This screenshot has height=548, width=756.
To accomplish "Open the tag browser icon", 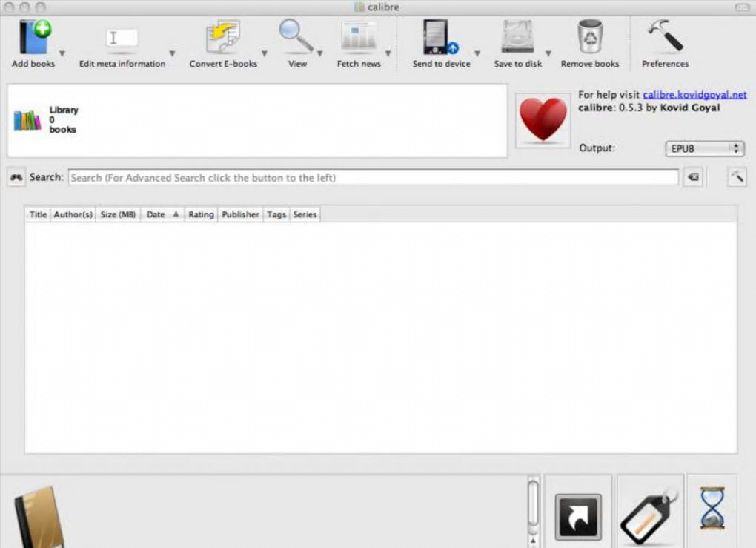I will click(649, 516).
